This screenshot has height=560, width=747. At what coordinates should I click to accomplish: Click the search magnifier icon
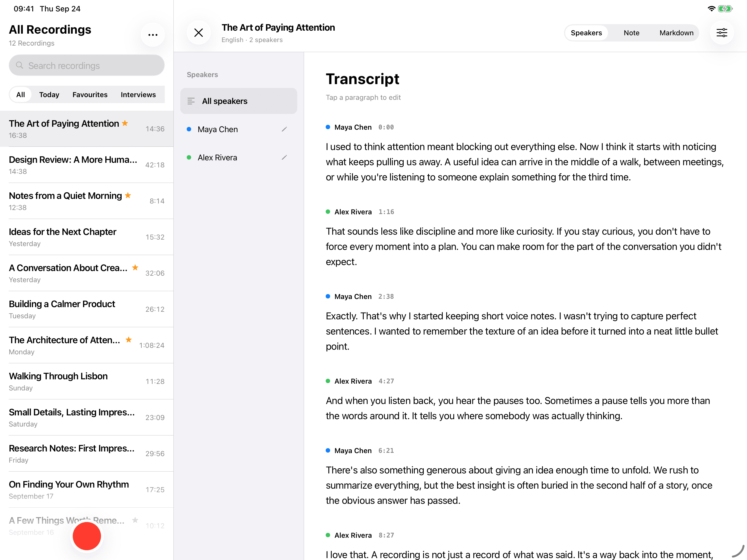coord(20,65)
